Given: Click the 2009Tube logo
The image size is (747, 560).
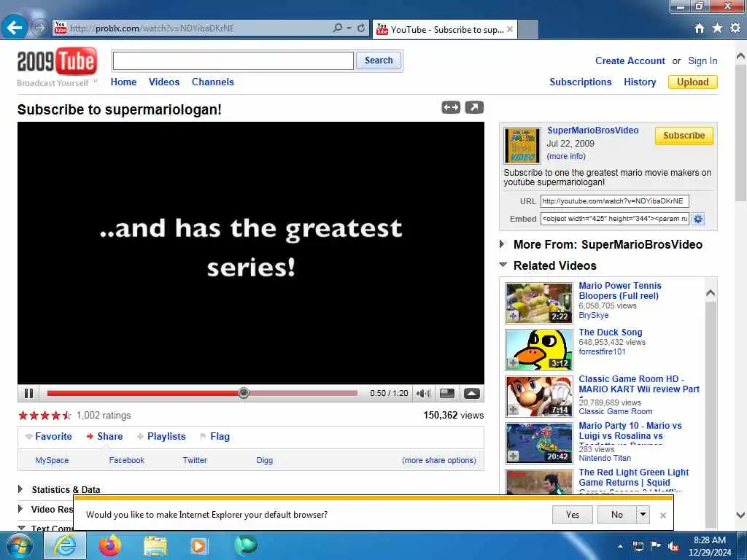Looking at the screenshot, I should (x=57, y=62).
